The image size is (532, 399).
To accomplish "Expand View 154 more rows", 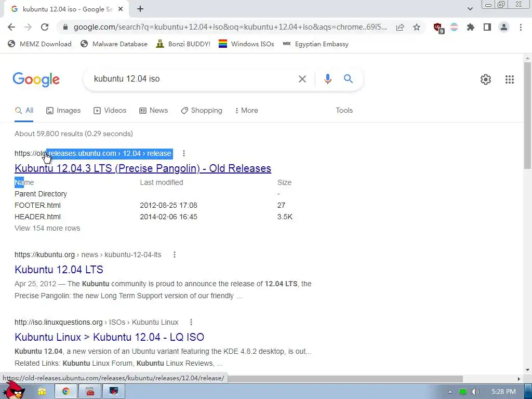I will [x=47, y=229].
